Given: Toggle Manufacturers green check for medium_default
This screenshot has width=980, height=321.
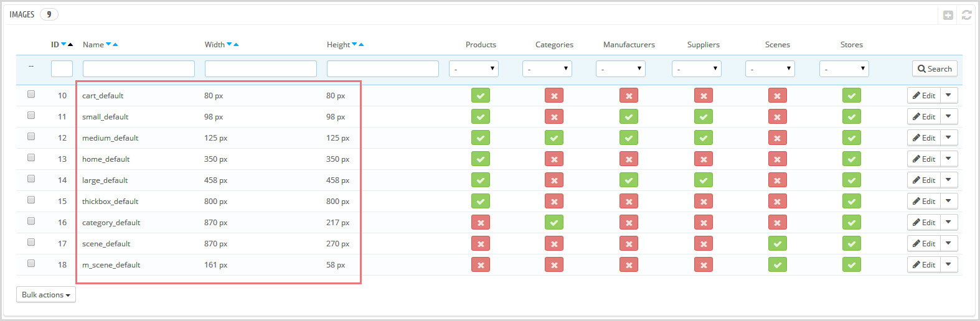Looking at the screenshot, I should (x=629, y=137).
